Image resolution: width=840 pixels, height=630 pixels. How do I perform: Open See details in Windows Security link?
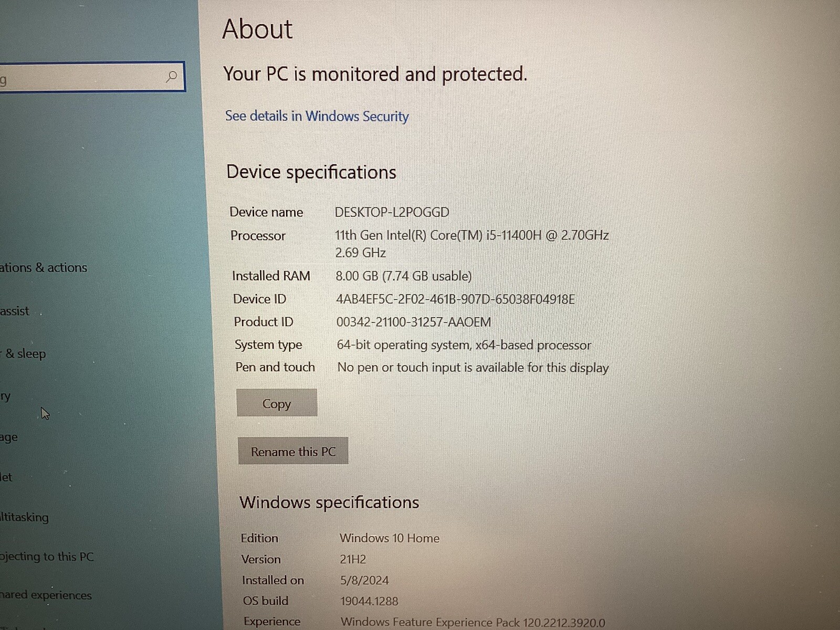[317, 116]
